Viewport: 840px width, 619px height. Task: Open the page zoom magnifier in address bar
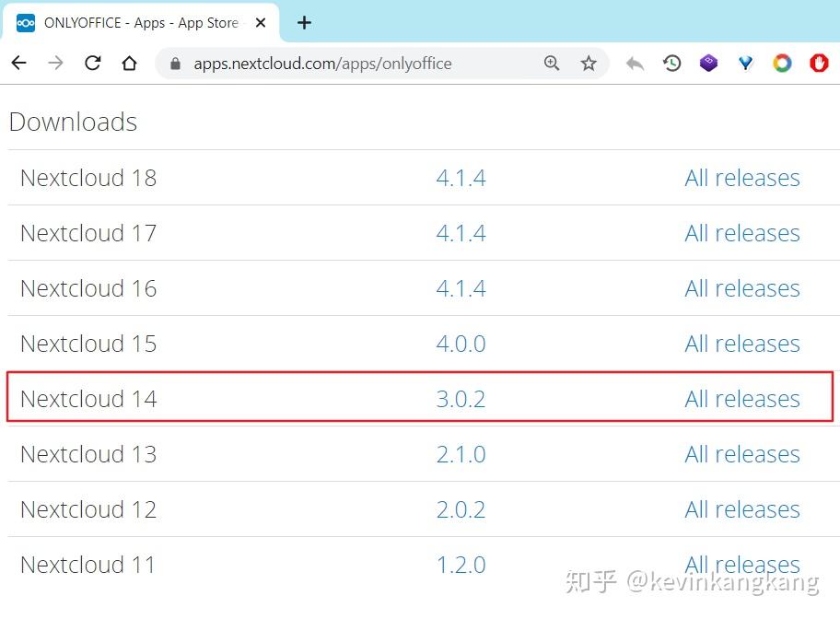551,64
